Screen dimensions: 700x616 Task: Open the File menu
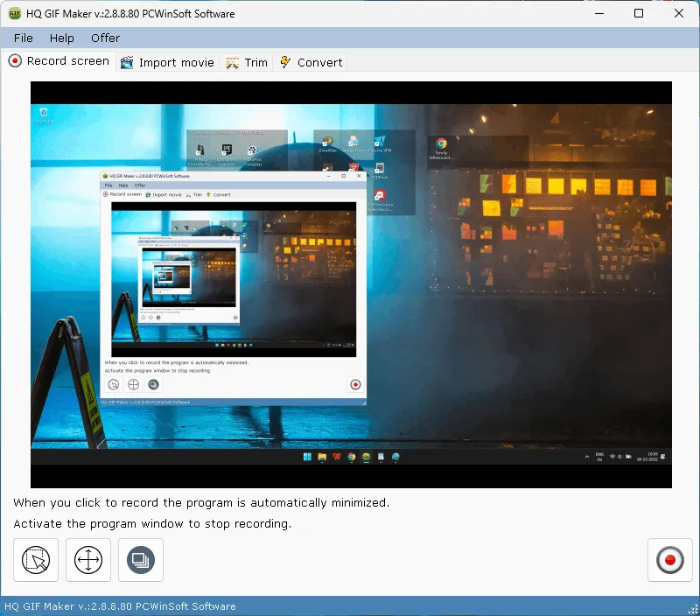click(x=24, y=38)
